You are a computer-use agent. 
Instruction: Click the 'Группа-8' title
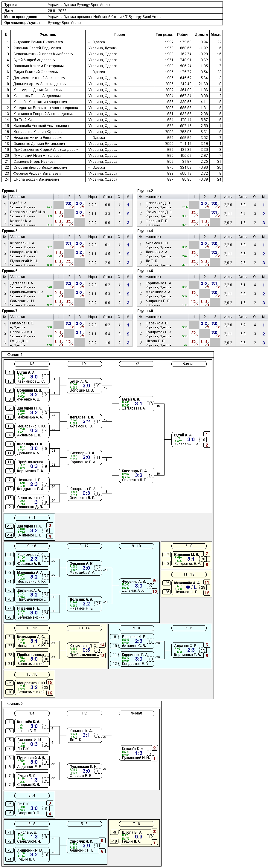click(x=145, y=311)
